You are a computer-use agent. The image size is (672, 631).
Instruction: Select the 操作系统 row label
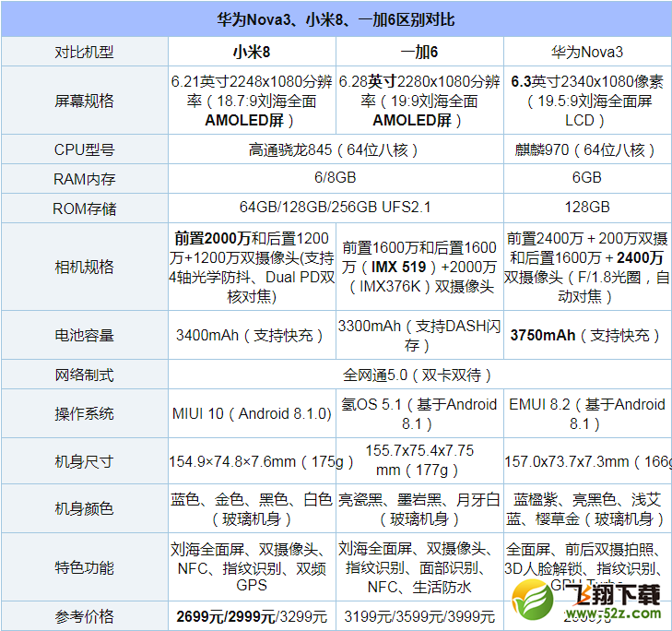tap(85, 413)
